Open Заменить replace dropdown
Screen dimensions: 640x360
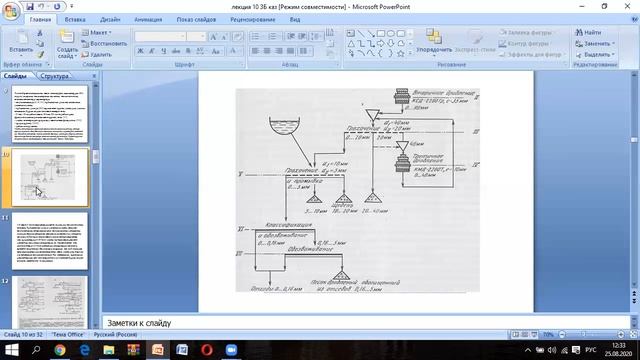coord(595,44)
